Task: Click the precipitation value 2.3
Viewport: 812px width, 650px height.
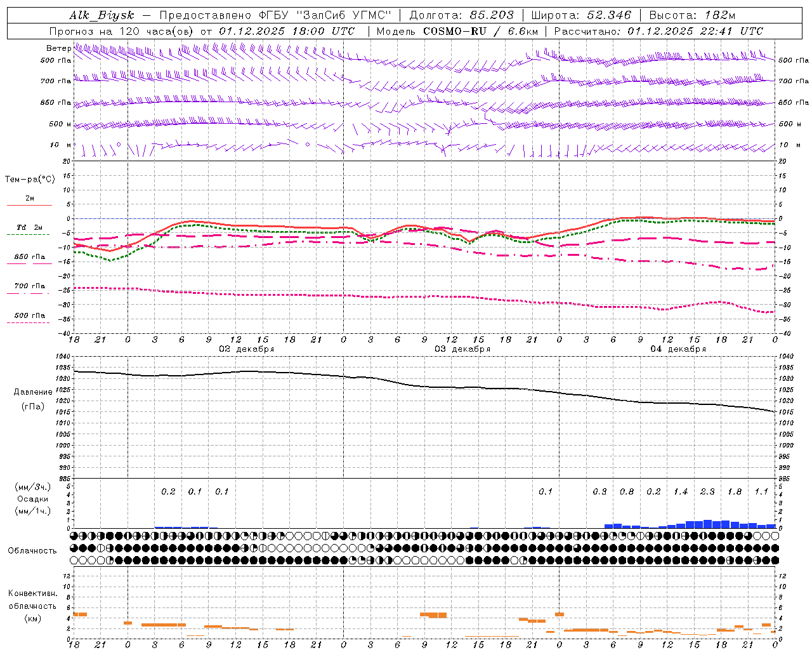Action: pos(707,492)
